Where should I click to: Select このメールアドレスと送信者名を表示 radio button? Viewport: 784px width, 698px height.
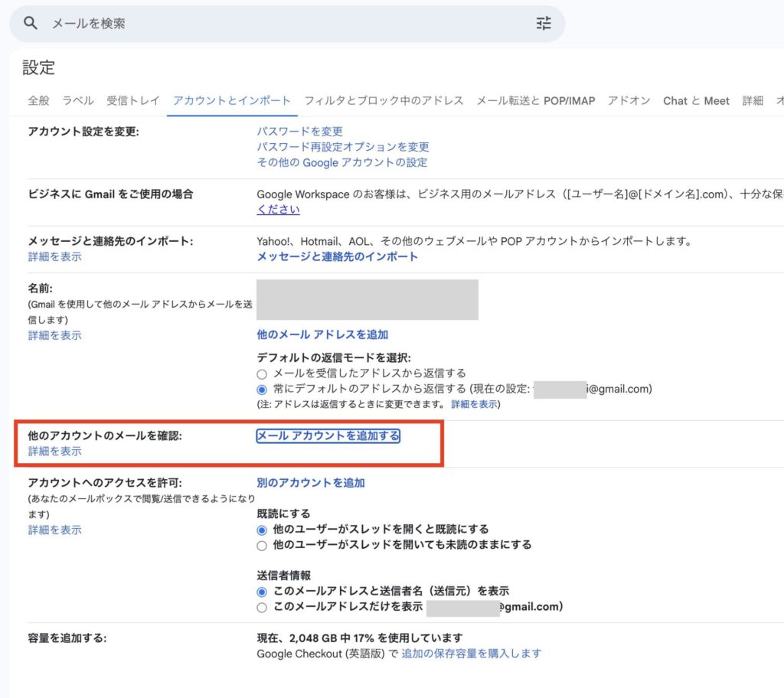click(x=262, y=592)
